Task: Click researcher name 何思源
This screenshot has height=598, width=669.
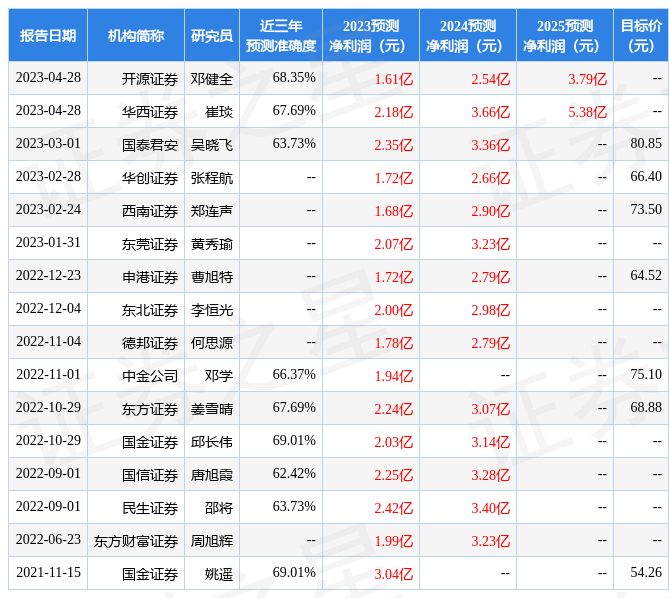Action: tap(212, 343)
